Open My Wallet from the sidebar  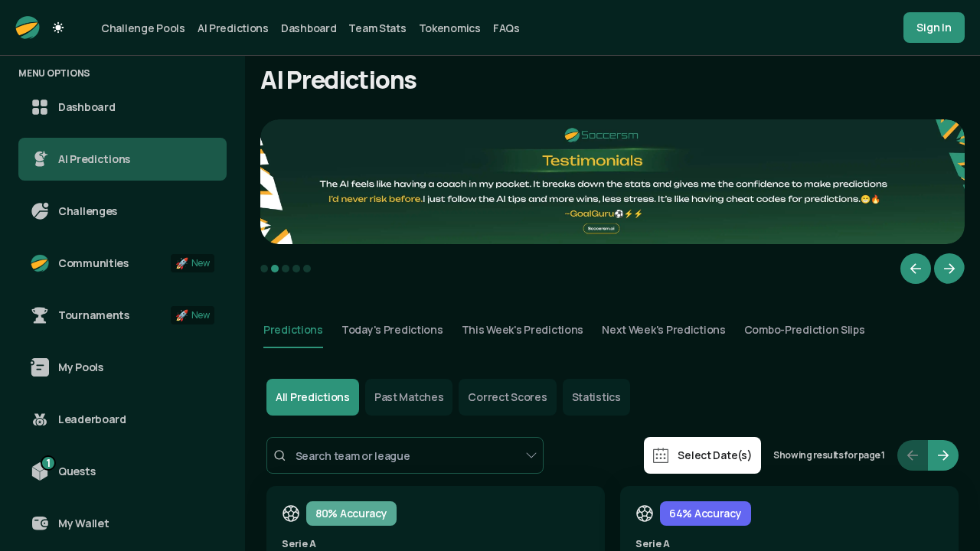[83, 523]
